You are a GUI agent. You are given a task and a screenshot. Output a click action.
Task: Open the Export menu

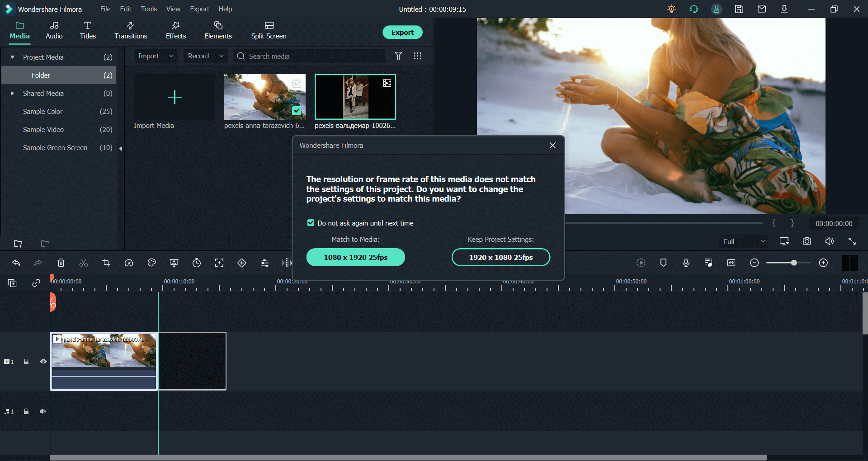point(199,9)
